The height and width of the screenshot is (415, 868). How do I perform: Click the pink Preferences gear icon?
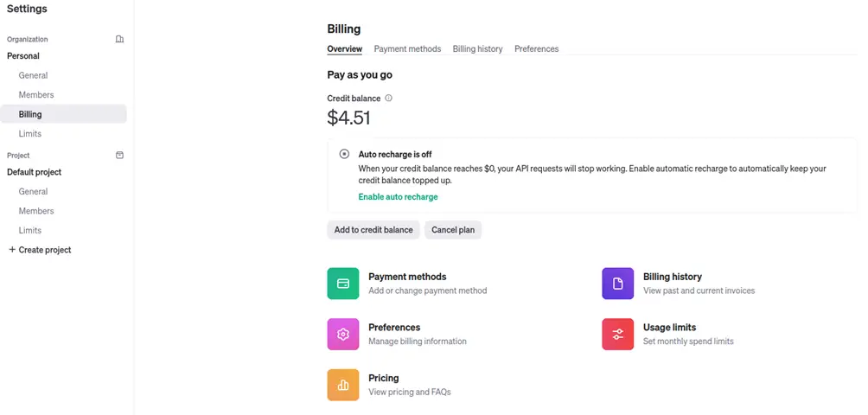pos(342,334)
